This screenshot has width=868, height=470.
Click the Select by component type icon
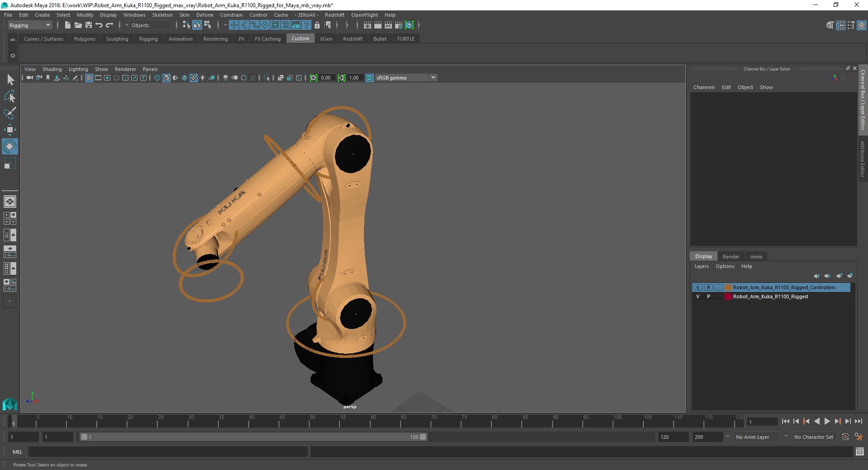pos(208,25)
